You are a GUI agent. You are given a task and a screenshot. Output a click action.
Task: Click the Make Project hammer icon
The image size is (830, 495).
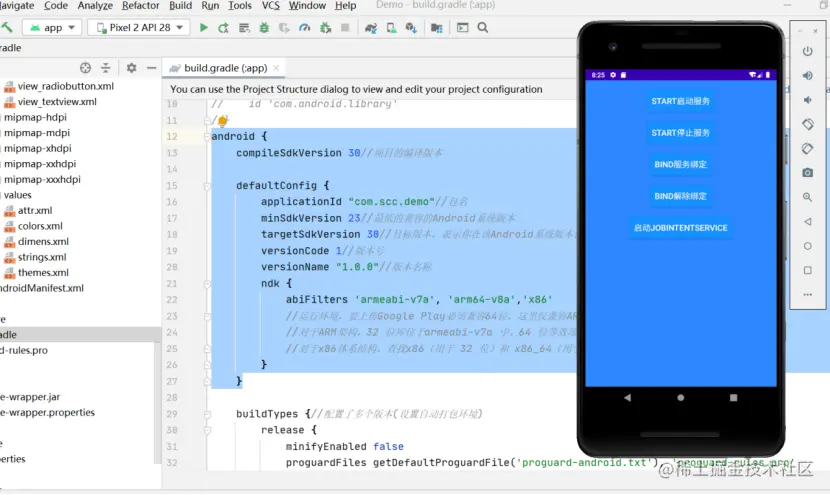point(7,27)
